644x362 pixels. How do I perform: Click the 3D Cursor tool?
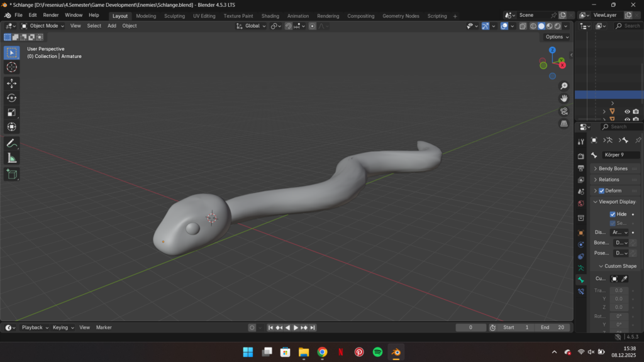click(11, 67)
